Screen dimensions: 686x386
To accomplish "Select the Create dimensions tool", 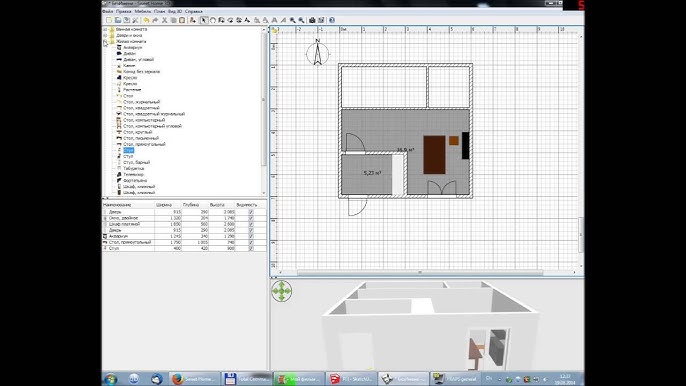I will coord(239,20).
